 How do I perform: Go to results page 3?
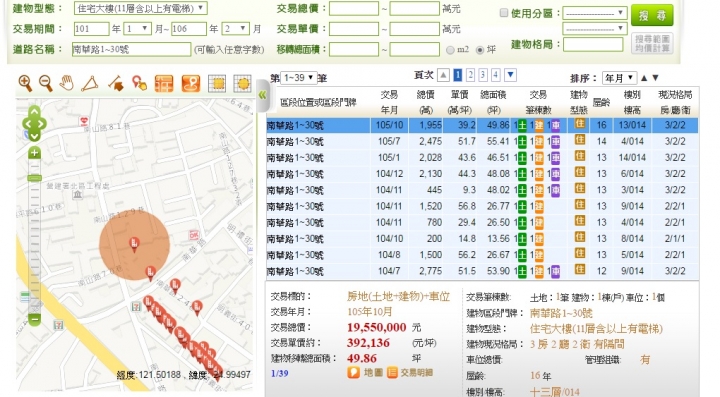[x=483, y=75]
